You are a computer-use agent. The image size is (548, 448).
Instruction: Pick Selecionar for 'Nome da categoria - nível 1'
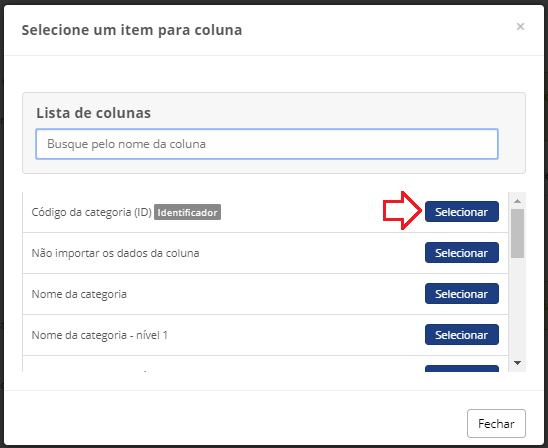462,334
